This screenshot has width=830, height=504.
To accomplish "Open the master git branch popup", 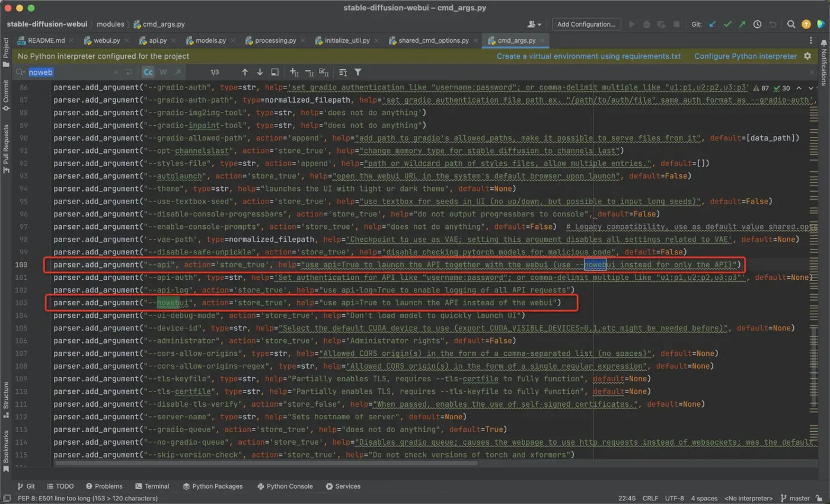I will 796,498.
